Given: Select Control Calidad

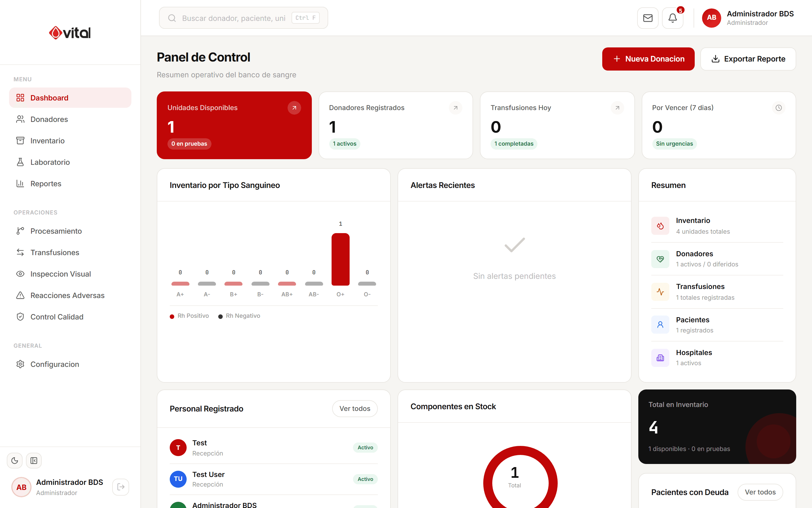Looking at the screenshot, I should click(70, 317).
